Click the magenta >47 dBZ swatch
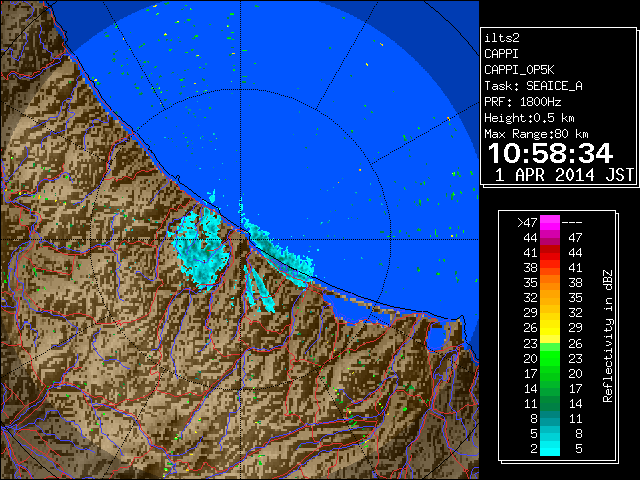The image size is (640, 480). (x=549, y=222)
